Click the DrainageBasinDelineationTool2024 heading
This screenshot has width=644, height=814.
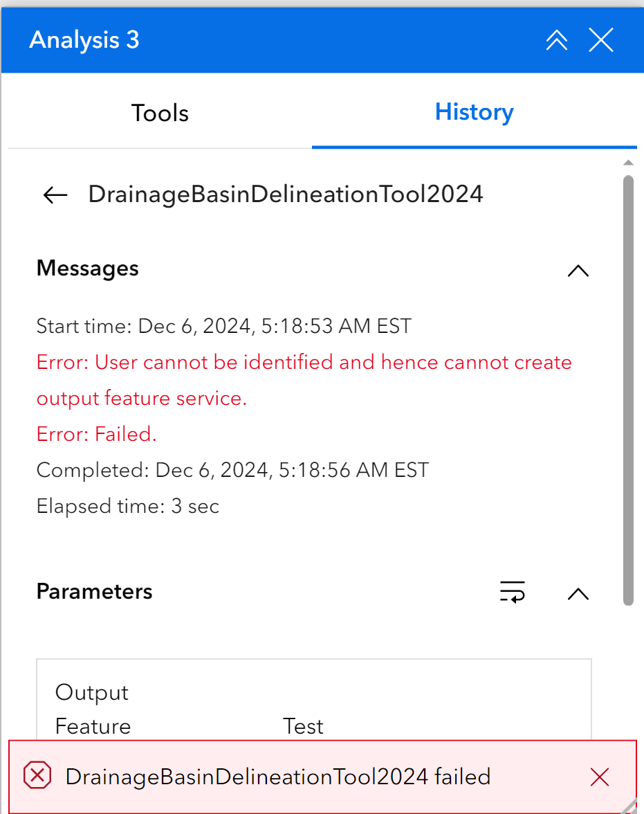coord(285,195)
